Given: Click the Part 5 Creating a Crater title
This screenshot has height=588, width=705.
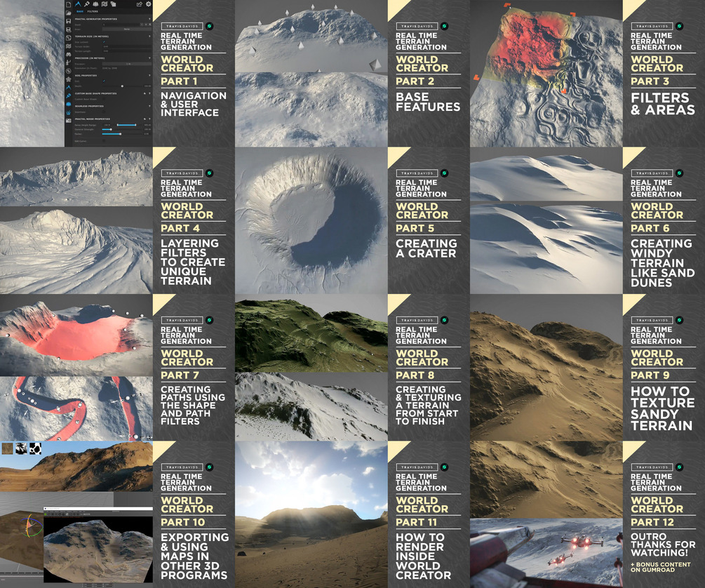Looking at the screenshot, I should tap(426, 248).
